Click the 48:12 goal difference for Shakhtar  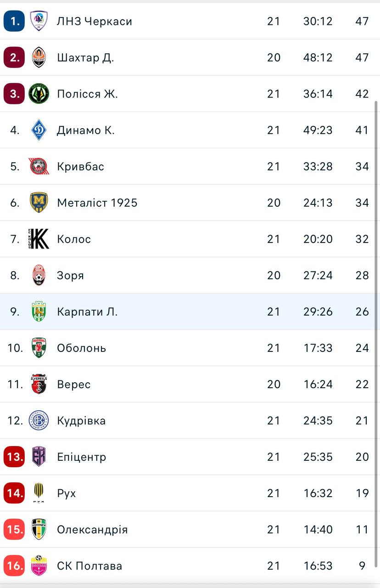318,57
